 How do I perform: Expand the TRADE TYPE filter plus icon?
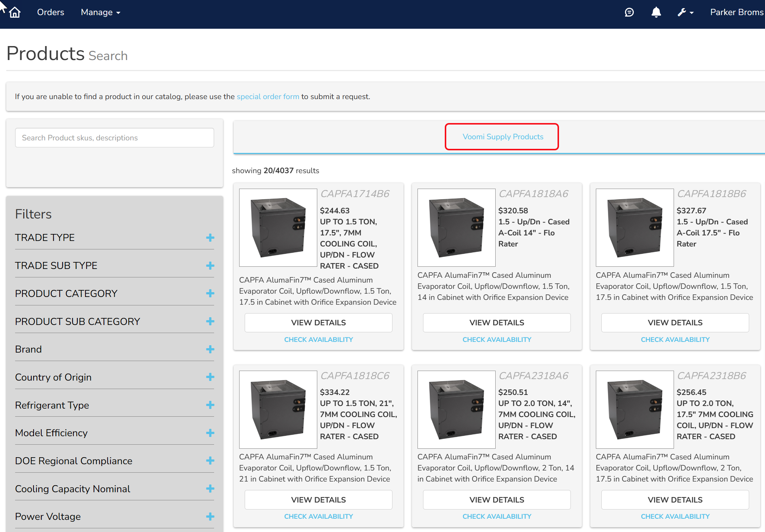click(x=210, y=238)
